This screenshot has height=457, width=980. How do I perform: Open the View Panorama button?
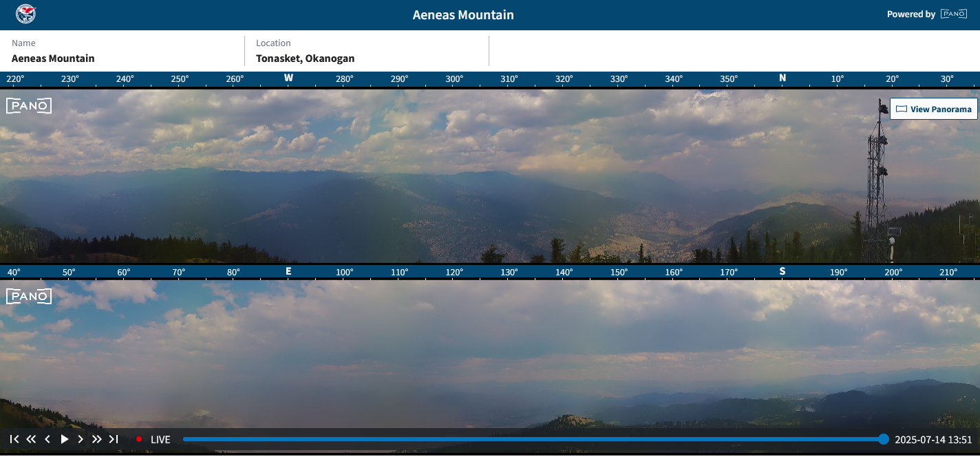coord(933,109)
